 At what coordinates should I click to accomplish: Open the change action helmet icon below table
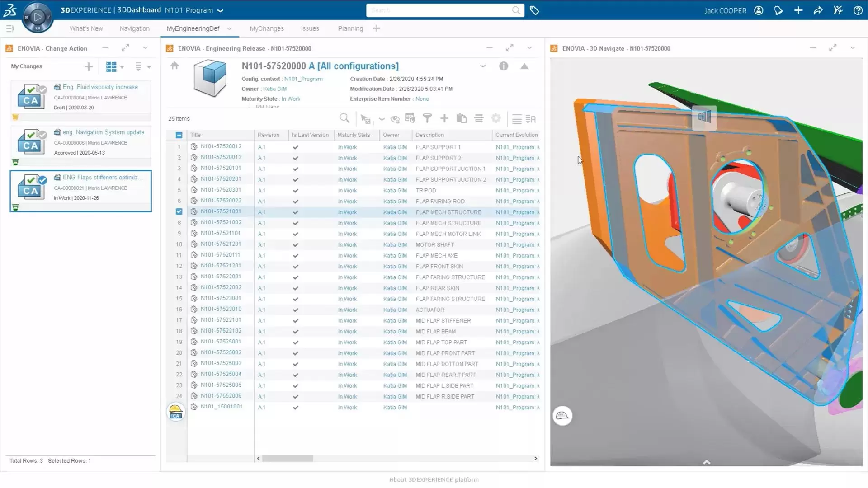(x=176, y=412)
